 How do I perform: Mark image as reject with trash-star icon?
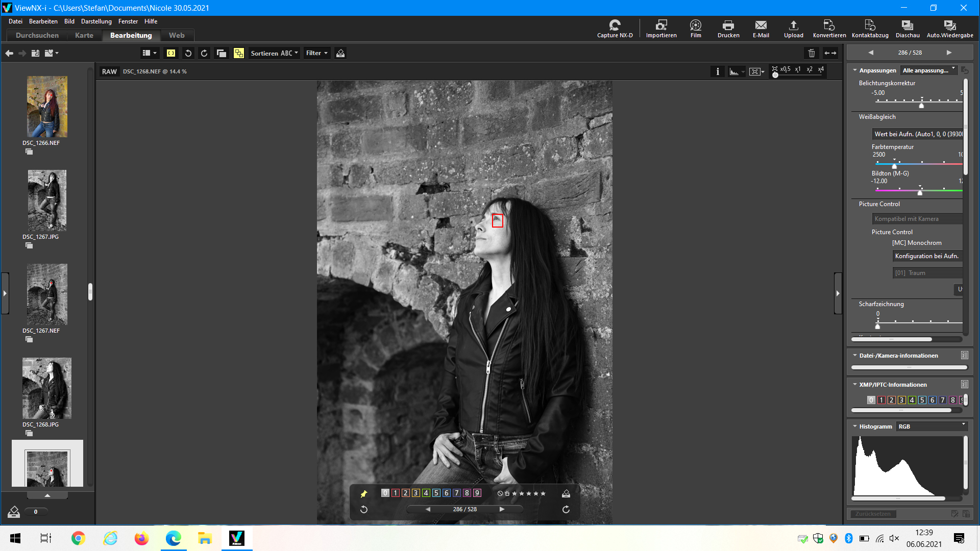(x=507, y=493)
